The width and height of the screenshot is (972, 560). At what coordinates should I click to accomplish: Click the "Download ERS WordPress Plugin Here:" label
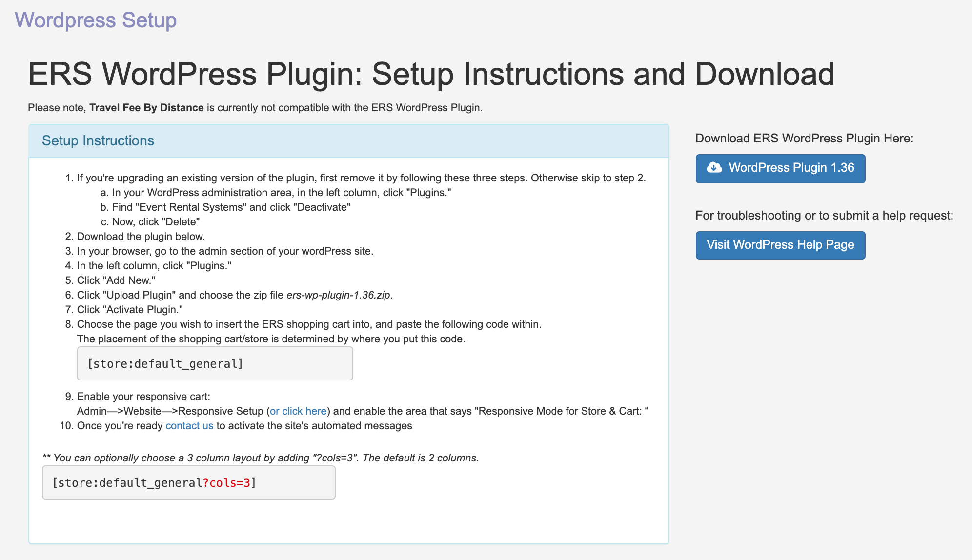tap(804, 139)
